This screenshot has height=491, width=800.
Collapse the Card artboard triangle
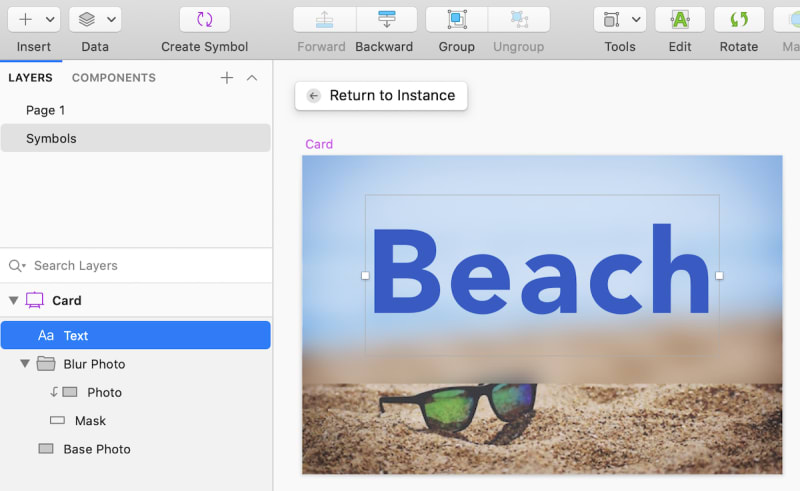click(x=14, y=300)
